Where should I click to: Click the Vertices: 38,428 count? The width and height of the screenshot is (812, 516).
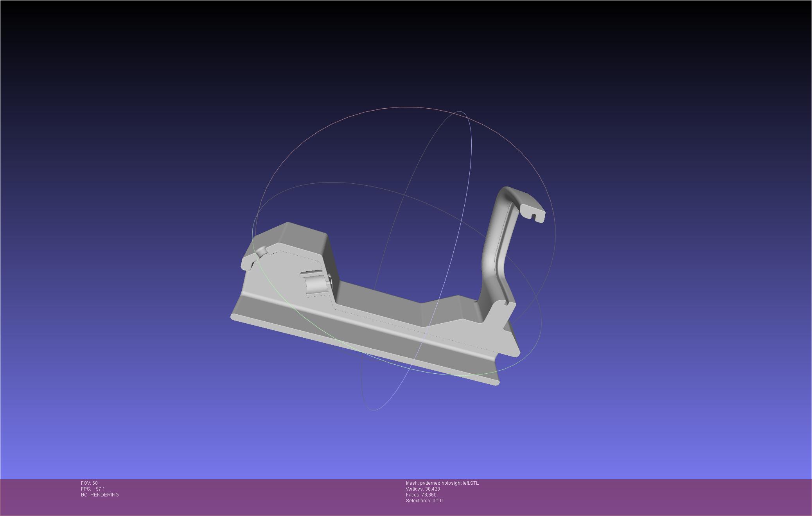[423, 489]
